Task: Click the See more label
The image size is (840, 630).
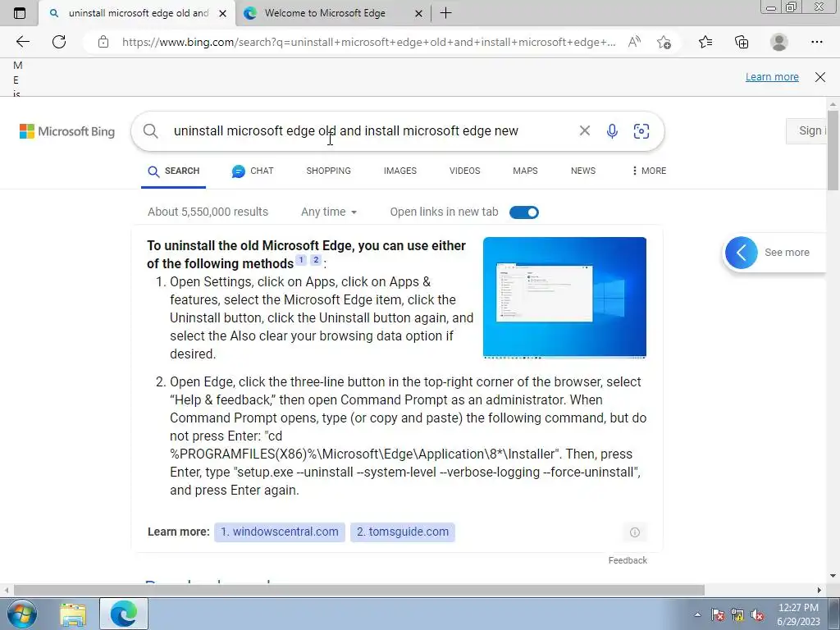Action: [x=787, y=253]
